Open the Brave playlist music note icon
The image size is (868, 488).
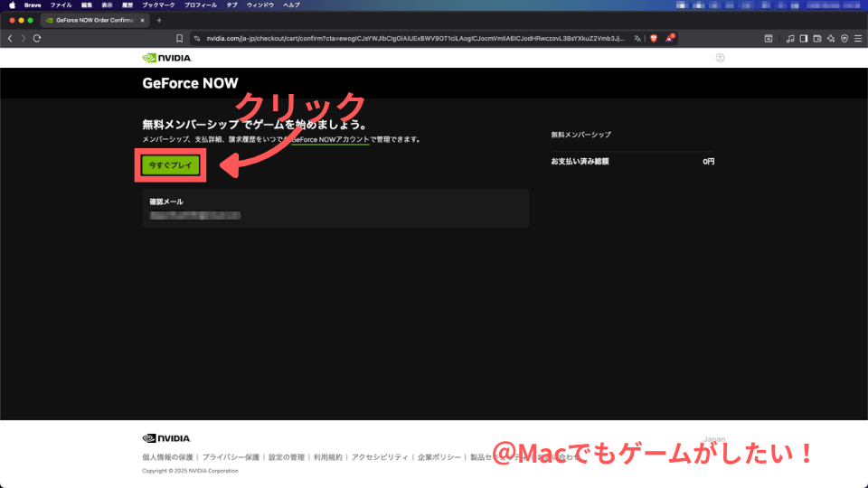[x=790, y=38]
